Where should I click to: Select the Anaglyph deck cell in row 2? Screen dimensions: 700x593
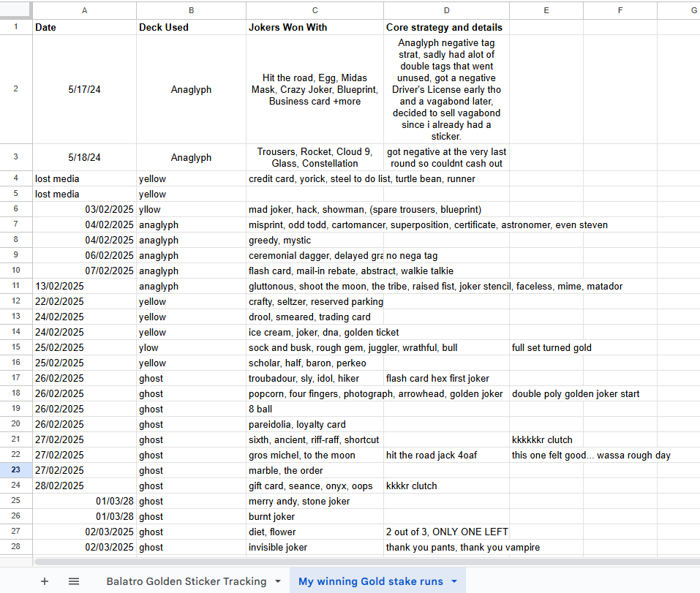pyautogui.click(x=191, y=89)
